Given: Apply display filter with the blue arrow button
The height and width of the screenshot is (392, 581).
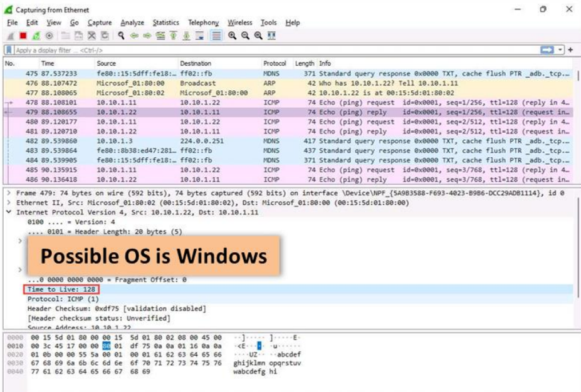Looking at the screenshot, I should coord(547,49).
